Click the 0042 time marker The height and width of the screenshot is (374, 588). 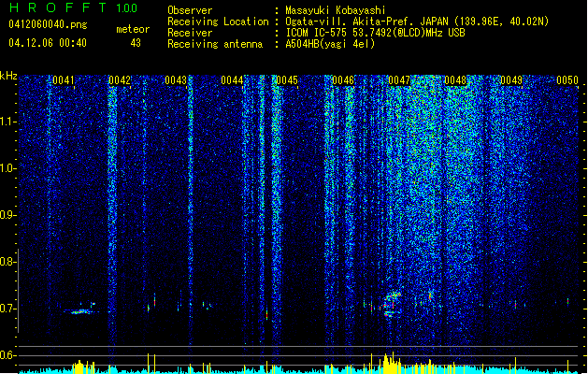[120, 80]
